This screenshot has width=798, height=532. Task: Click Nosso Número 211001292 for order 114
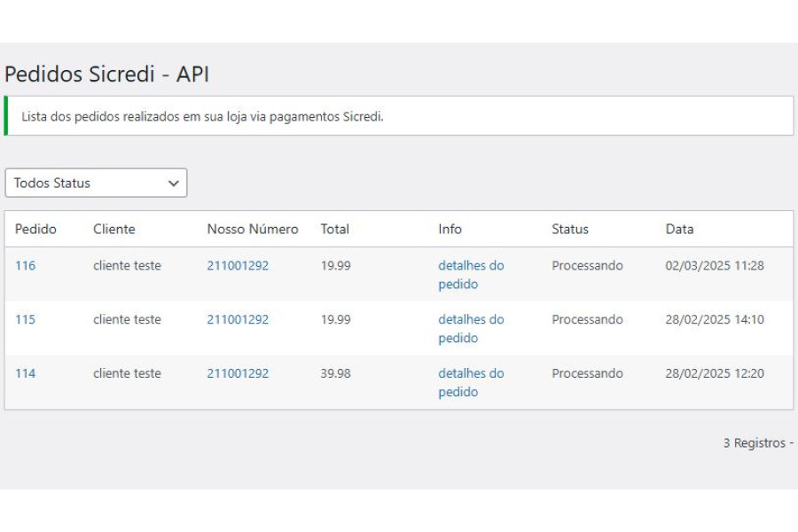238,373
